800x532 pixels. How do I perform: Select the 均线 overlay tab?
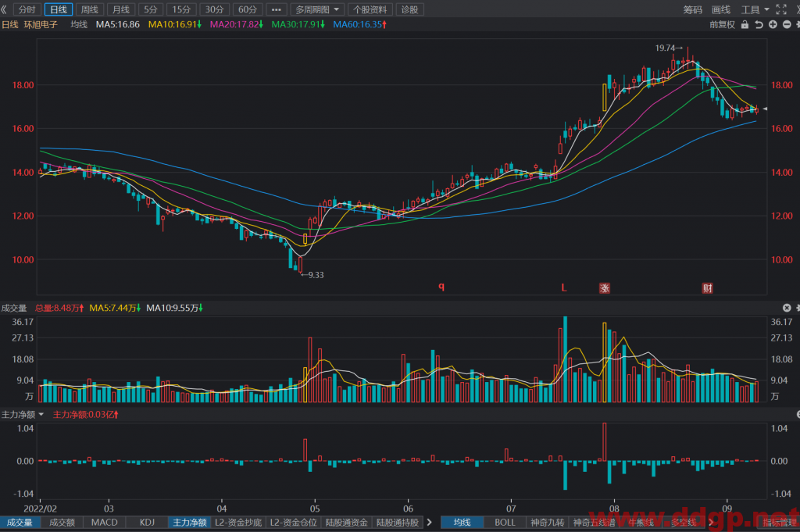462,523
